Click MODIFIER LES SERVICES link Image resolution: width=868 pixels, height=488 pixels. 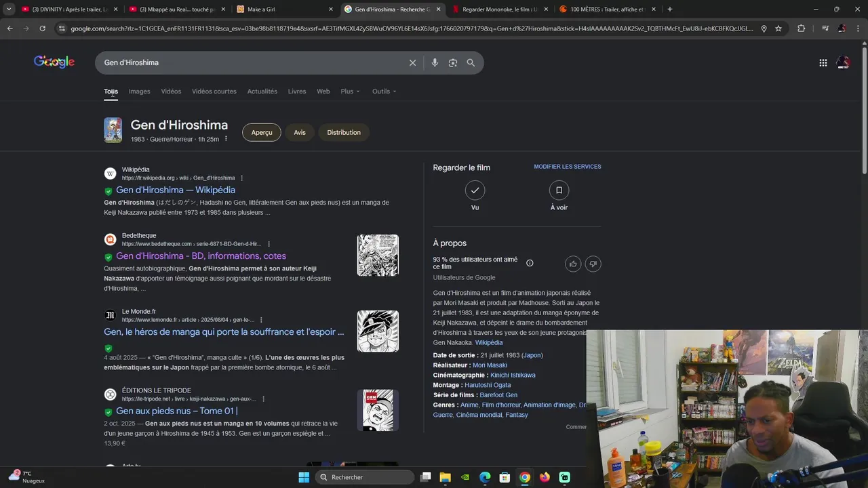click(x=568, y=167)
